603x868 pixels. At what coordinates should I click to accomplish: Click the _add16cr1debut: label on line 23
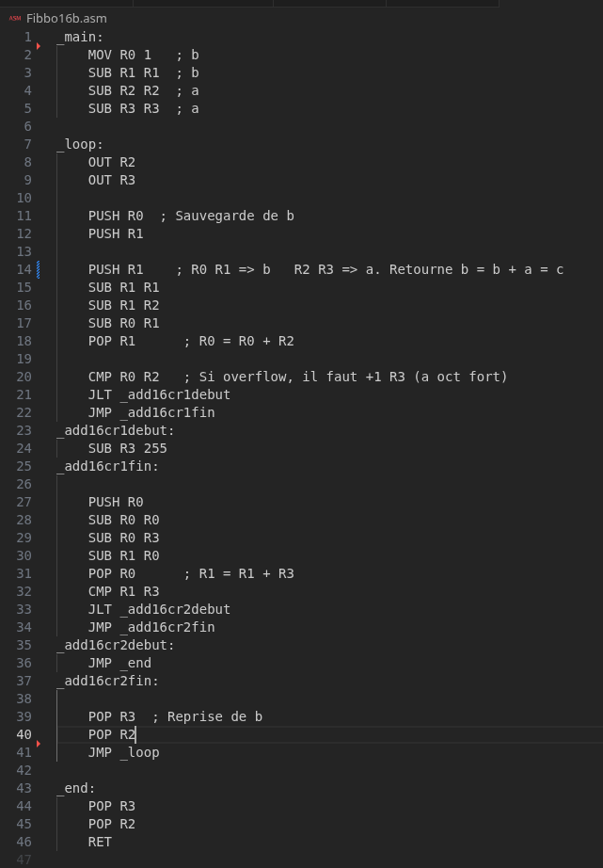click(116, 430)
